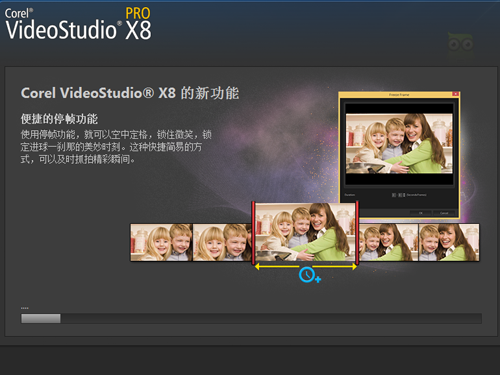This screenshot has width=500, height=375.
Task: Select the rightmost filmstrip frame thumbnail
Action: coord(449,242)
